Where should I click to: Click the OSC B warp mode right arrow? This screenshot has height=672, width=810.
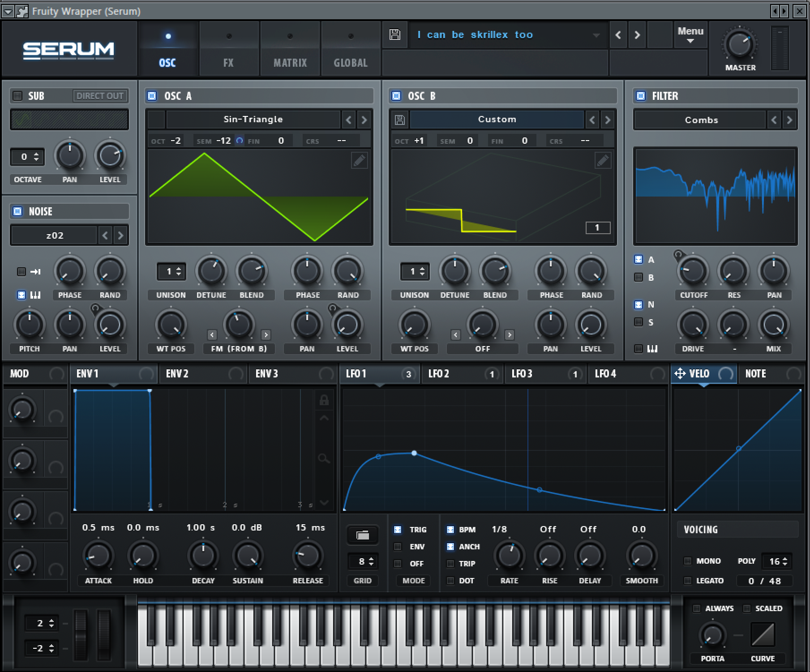510,335
